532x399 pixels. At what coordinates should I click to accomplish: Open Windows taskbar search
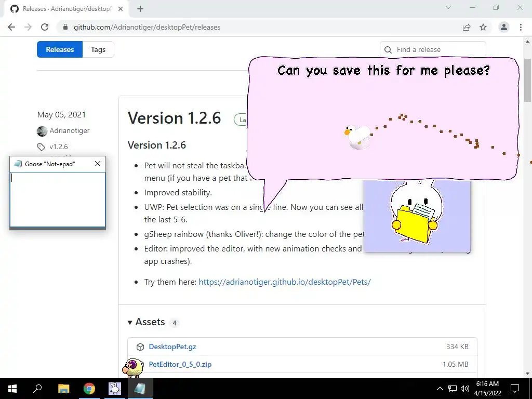(x=37, y=389)
